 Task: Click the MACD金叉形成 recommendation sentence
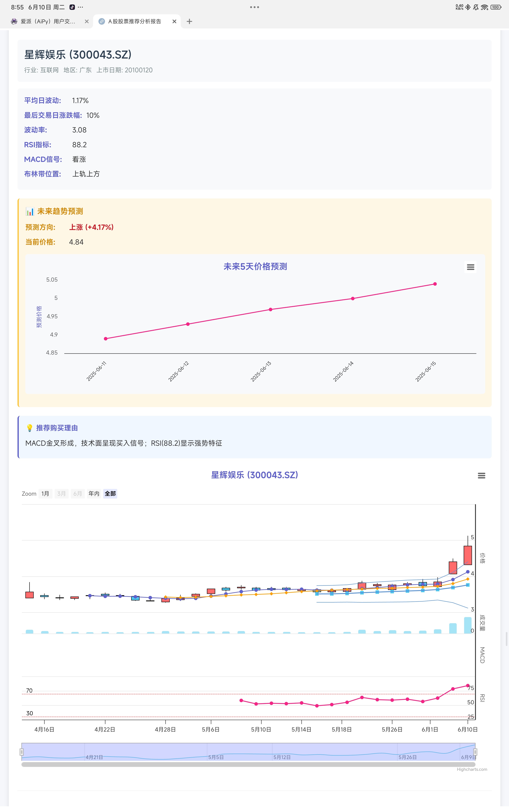[x=124, y=443]
